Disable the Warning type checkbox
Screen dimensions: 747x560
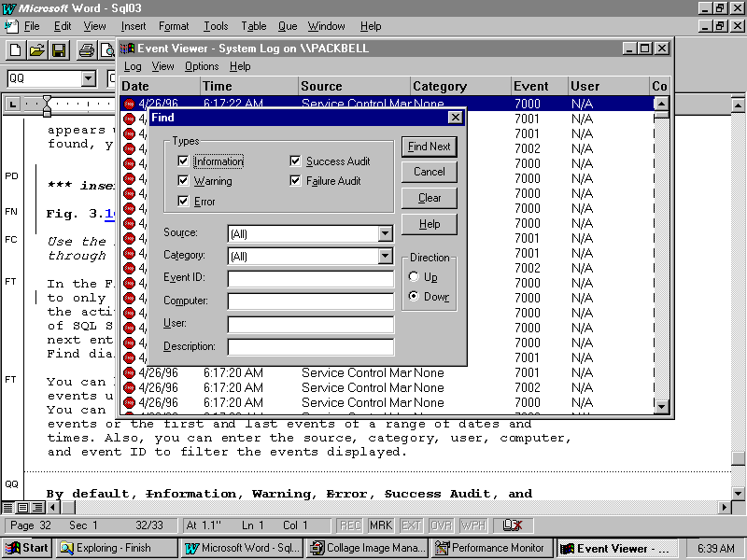point(183,181)
